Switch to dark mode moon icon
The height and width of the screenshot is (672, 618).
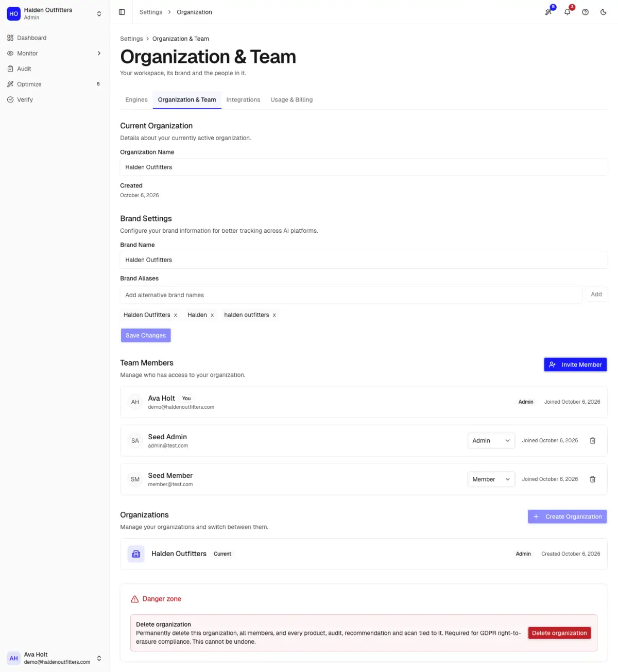point(604,12)
